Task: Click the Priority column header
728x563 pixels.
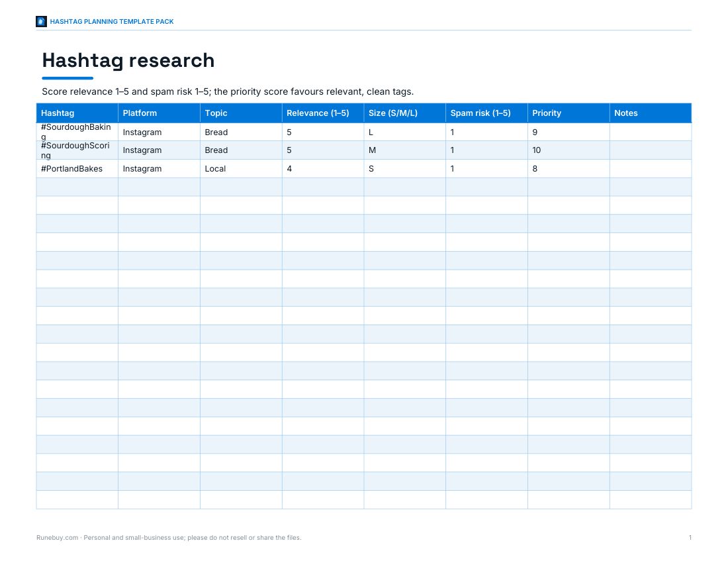Action: (x=569, y=113)
